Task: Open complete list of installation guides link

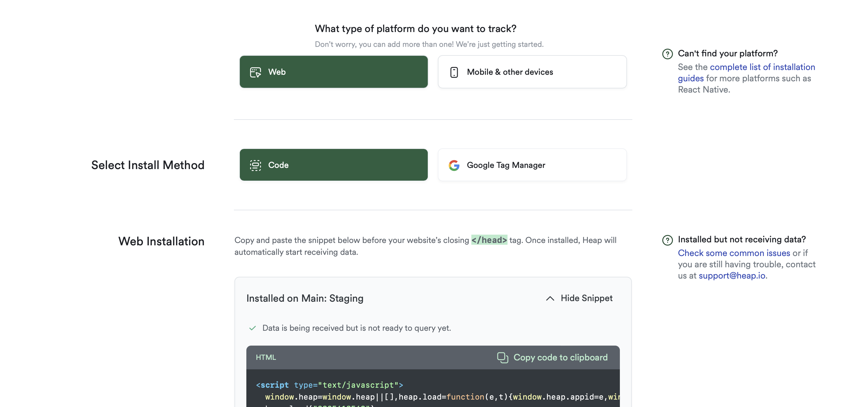Action: pos(762,67)
